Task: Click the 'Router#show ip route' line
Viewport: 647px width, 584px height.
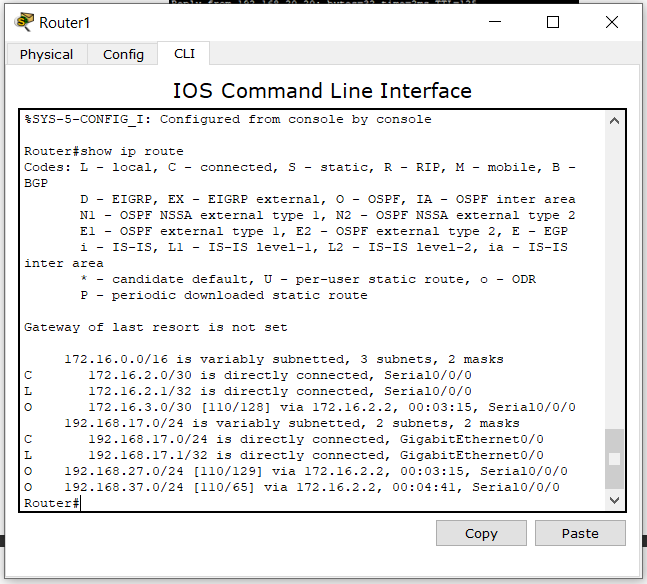Action: pyautogui.click(x=104, y=151)
